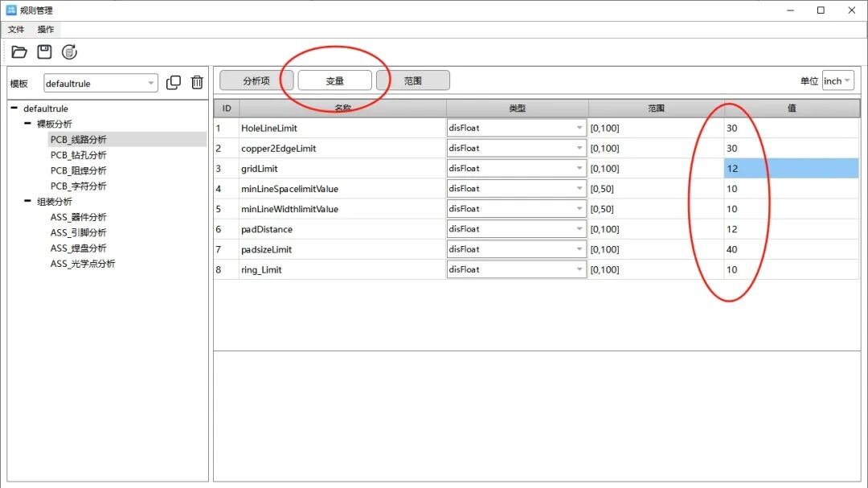Image resolution: width=868 pixels, height=488 pixels.
Task: Click value 10 in minLineSpacelimitValue row
Action: (792, 188)
